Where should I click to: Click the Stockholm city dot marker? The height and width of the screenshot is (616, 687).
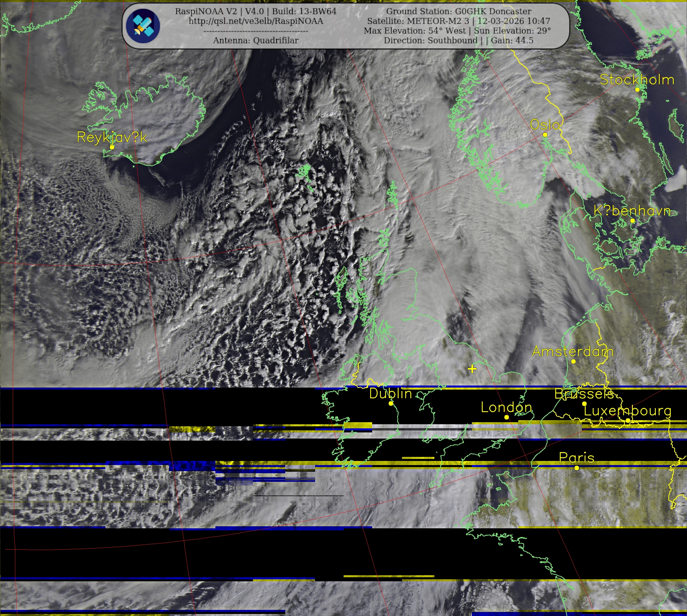click(x=637, y=89)
